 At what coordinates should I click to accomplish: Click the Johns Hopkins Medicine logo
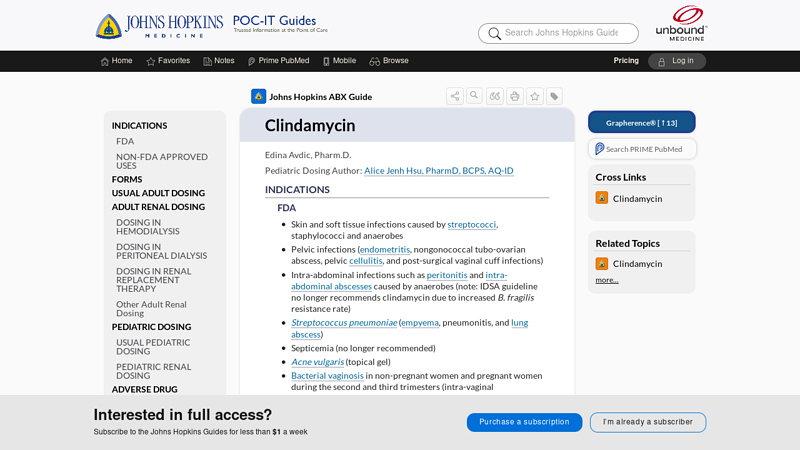tap(159, 26)
